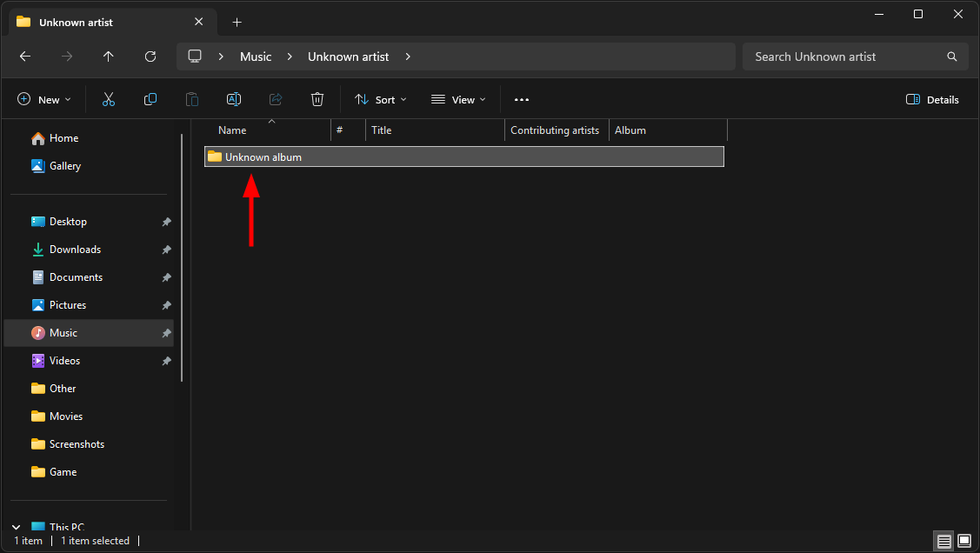Open Downloads in the sidebar
The height and width of the screenshot is (553, 980).
pos(75,250)
